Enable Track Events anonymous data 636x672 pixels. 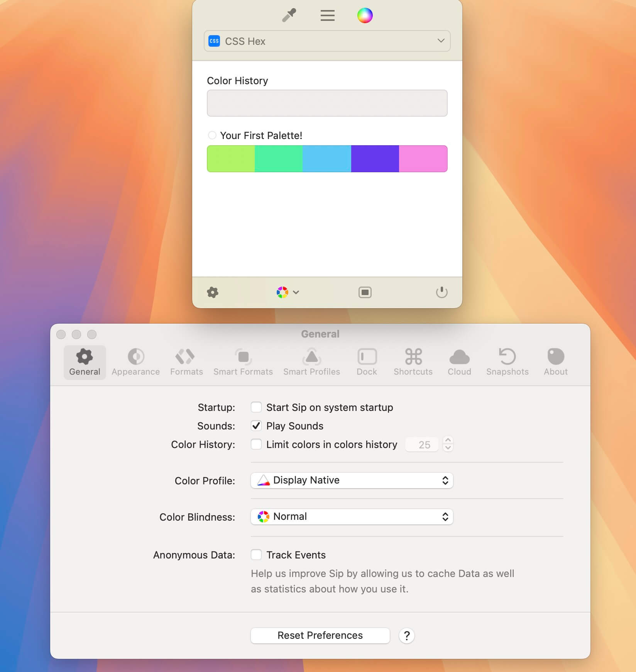point(256,555)
